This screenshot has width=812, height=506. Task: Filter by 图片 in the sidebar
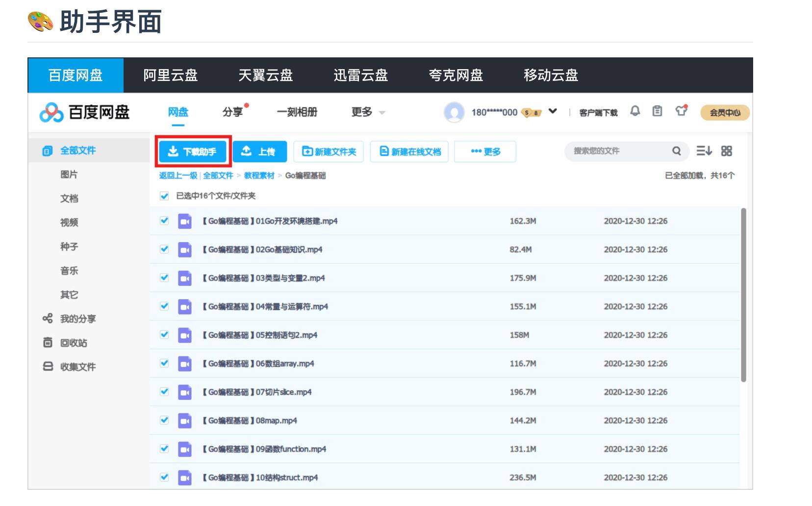[x=69, y=175]
